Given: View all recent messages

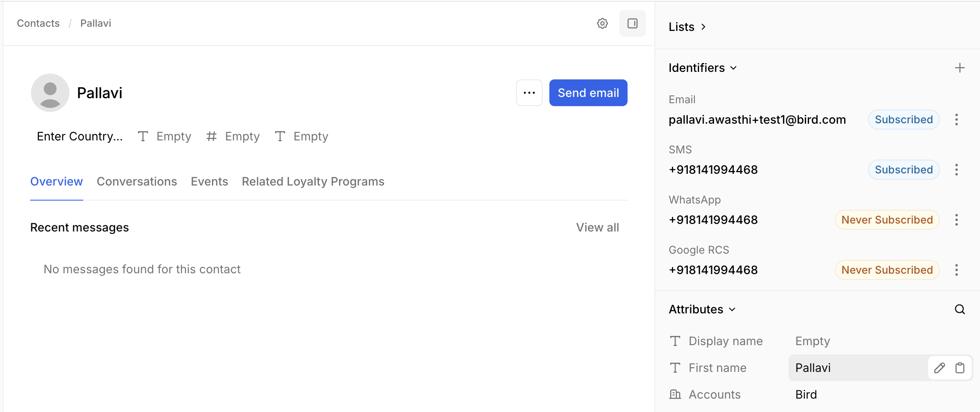Looking at the screenshot, I should (x=597, y=227).
